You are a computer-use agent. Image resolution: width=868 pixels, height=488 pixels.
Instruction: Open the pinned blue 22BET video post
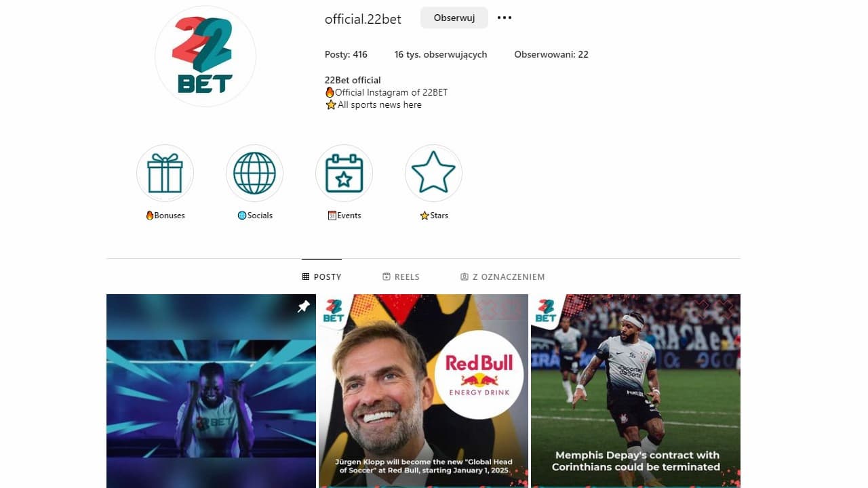point(211,391)
